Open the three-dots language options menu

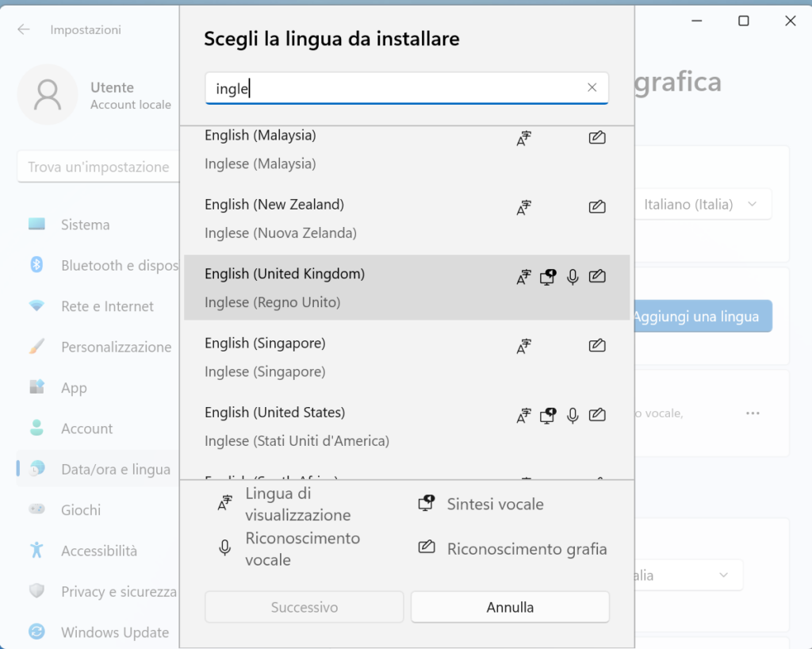coord(753,413)
